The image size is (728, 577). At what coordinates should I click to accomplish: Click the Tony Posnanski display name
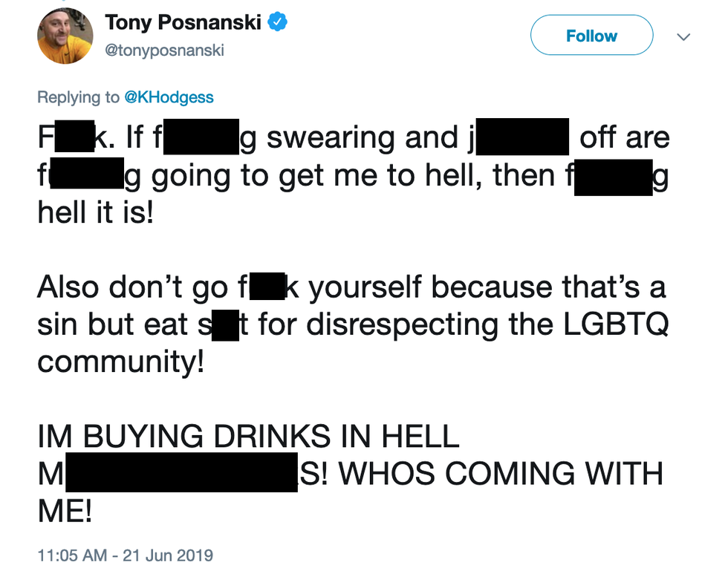tap(183, 22)
